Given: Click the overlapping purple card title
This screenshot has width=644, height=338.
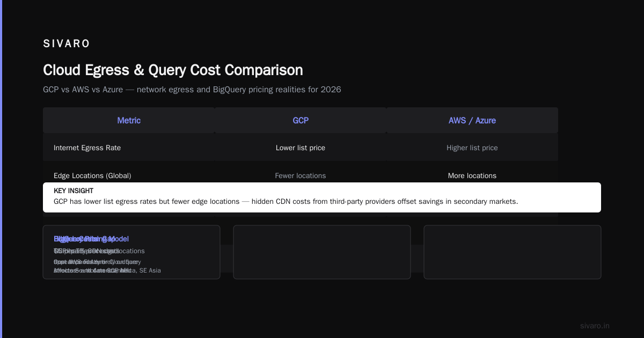Looking at the screenshot, I should tap(91, 239).
